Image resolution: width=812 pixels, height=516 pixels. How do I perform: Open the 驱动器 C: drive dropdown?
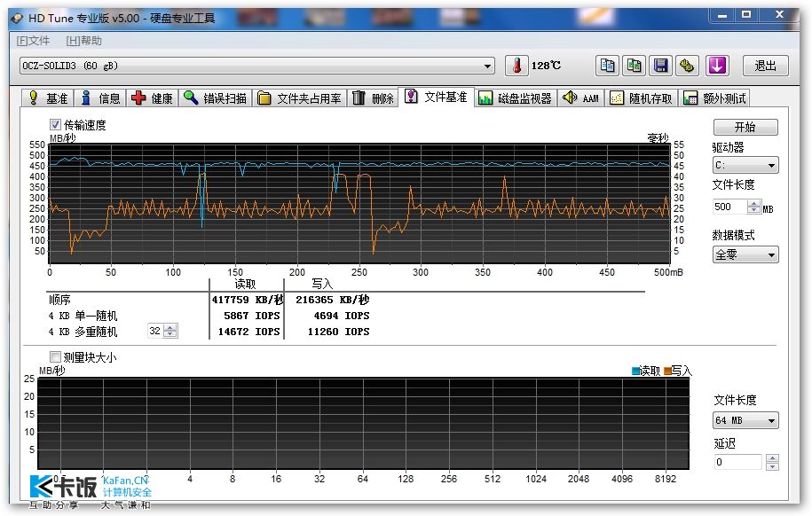[x=745, y=165]
